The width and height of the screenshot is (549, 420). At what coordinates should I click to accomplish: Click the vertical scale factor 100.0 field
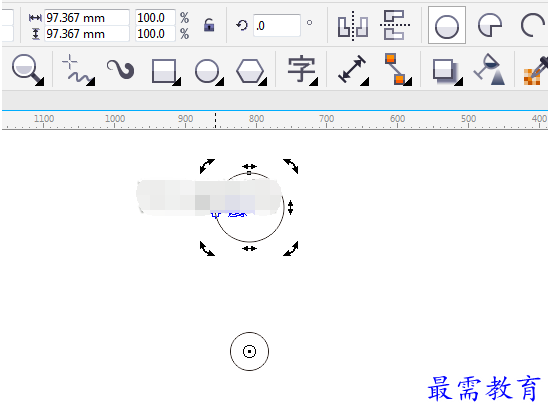[x=155, y=34]
